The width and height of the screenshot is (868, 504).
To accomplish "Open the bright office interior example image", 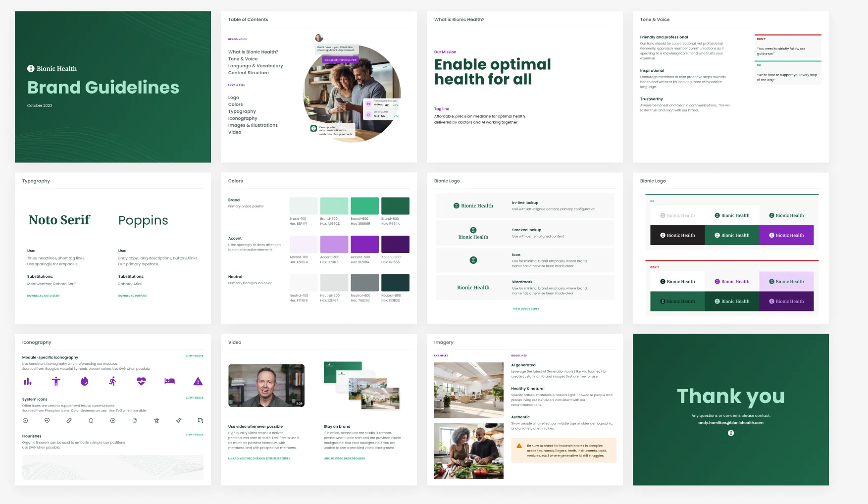I will [469, 390].
